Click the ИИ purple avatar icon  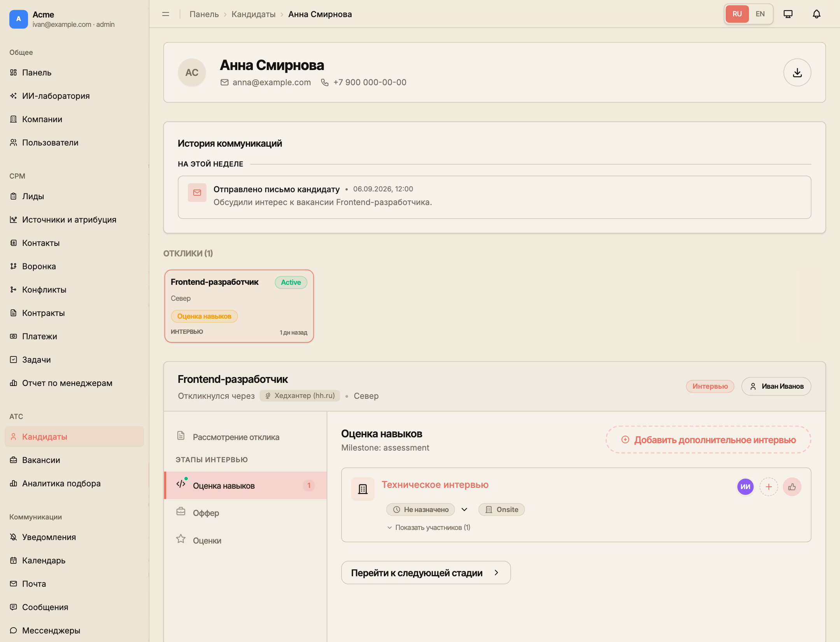point(745,487)
